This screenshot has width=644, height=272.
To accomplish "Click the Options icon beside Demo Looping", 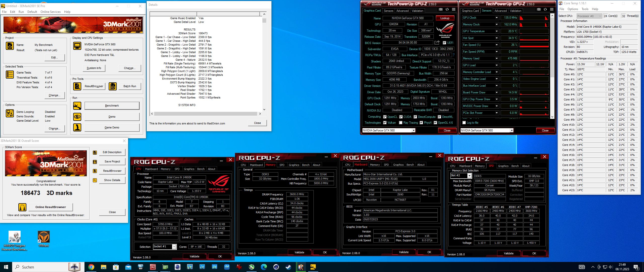I will (10, 113).
